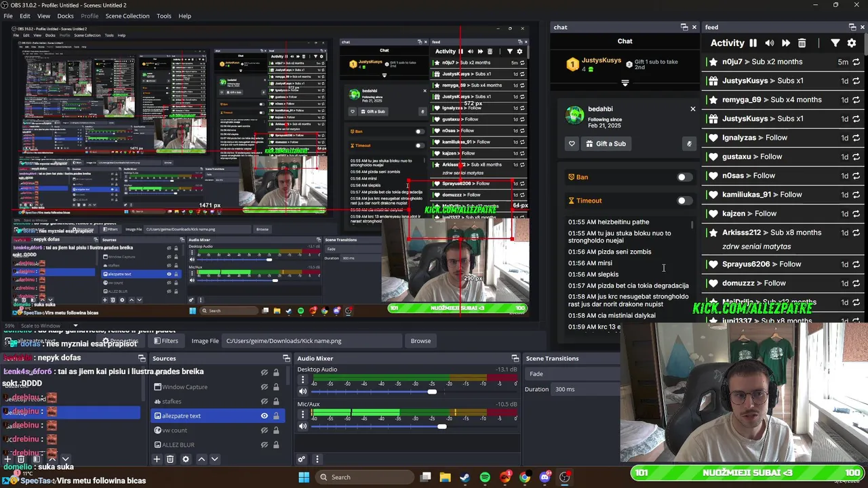Mute Activity feed alert sounds
868x488 pixels.
[769, 43]
